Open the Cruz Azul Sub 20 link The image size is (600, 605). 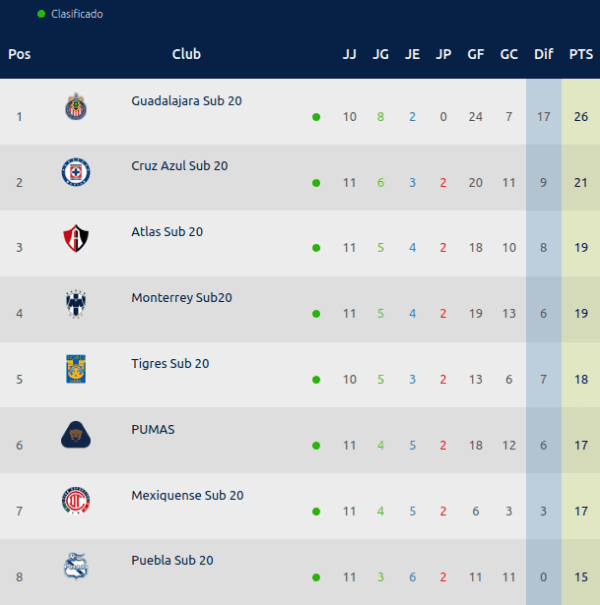point(179,166)
